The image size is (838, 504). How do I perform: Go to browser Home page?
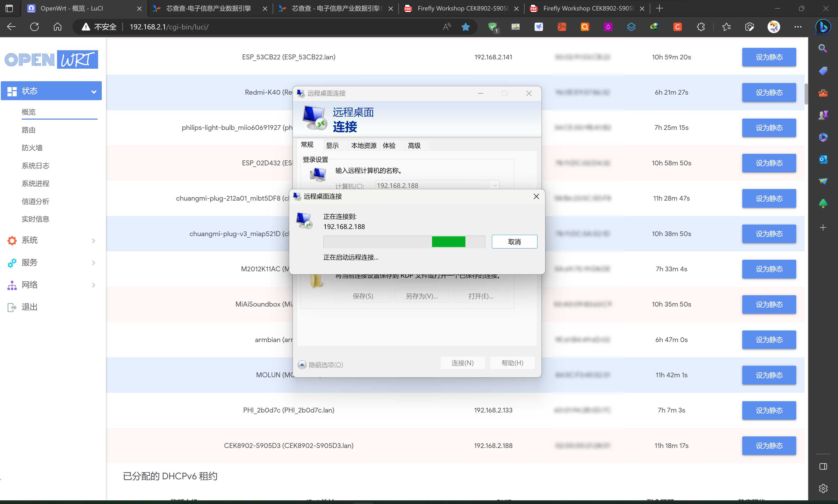click(57, 27)
